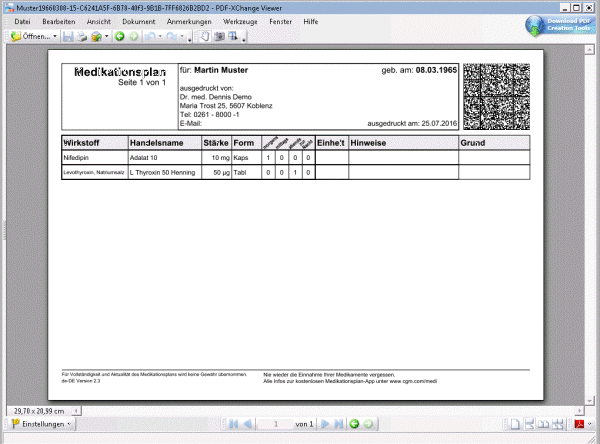The width and height of the screenshot is (600, 444).
Task: Click the 'Adalat 10' table cell
Action: coord(165,158)
